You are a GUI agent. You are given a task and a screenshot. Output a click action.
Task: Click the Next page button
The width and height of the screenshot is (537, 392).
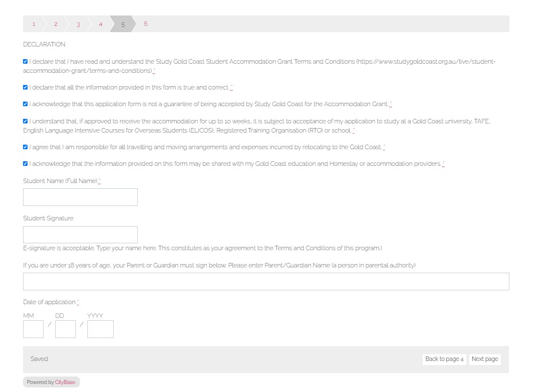click(485, 359)
